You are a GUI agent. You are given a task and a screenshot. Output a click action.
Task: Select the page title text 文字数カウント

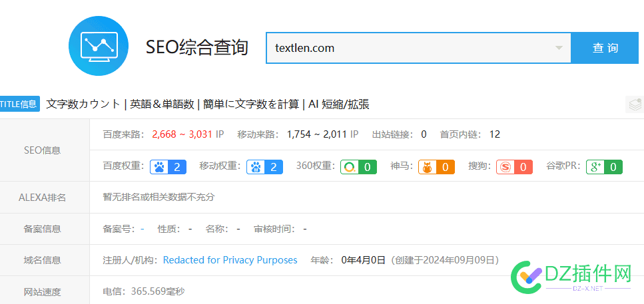pos(83,104)
